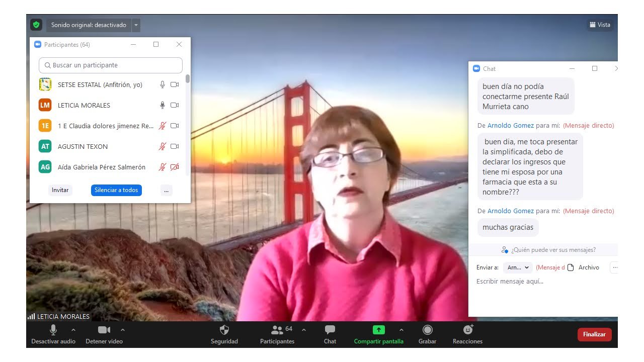
Task: Mute SETSE ESTATAL microphone icon
Action: (x=163, y=84)
